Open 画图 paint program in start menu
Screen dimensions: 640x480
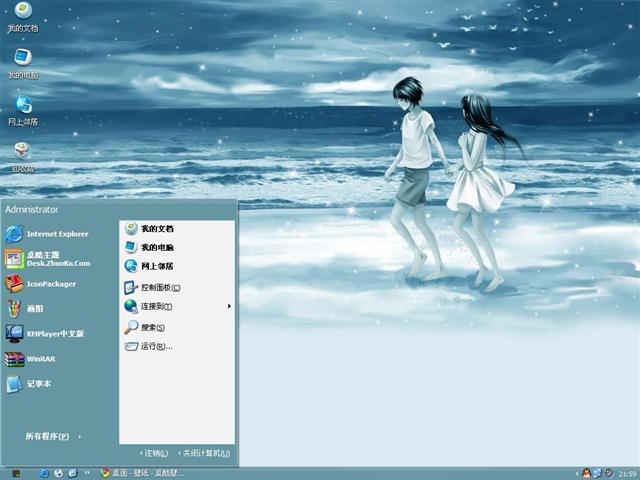(x=24, y=309)
